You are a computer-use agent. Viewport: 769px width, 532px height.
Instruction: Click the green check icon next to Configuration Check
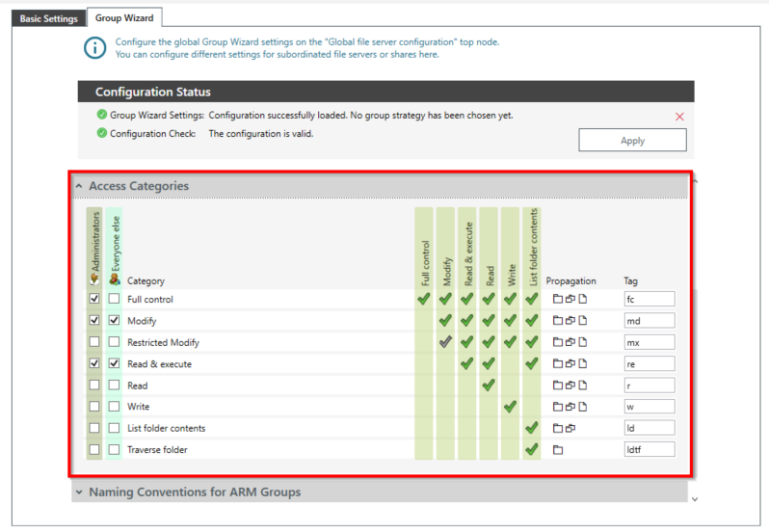[x=102, y=133]
